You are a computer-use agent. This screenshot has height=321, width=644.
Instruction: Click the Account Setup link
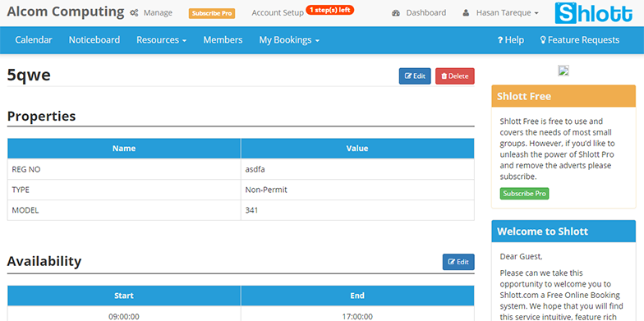pos(278,13)
